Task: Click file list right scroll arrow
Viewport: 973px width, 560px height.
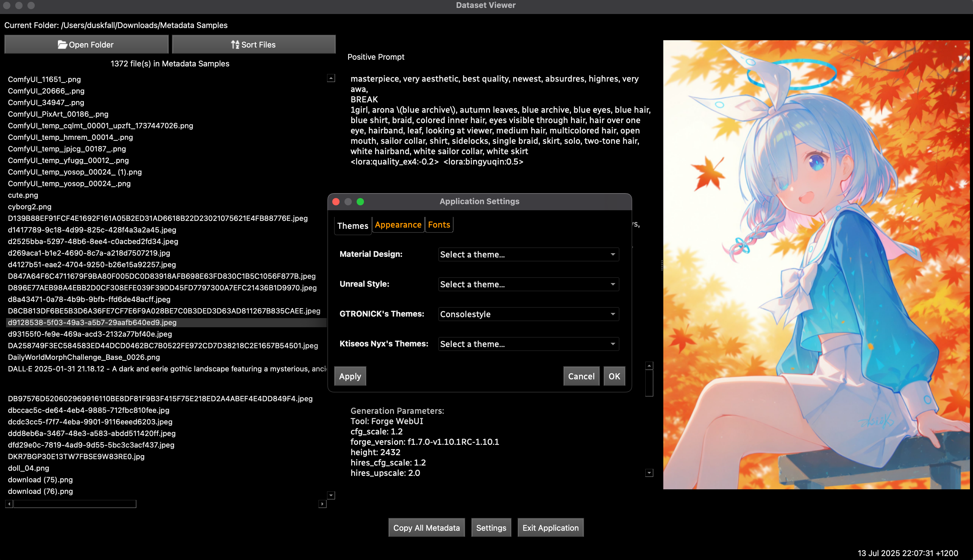Action: [x=323, y=504]
